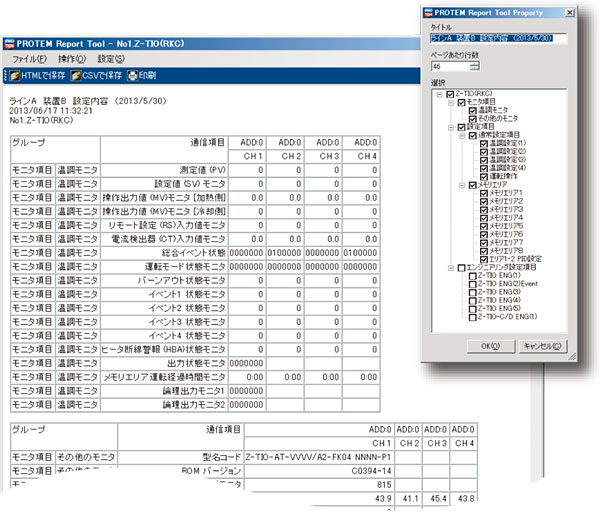Click the report date 2013/06/17 11:32:21
600x524 pixels.
tap(51, 111)
